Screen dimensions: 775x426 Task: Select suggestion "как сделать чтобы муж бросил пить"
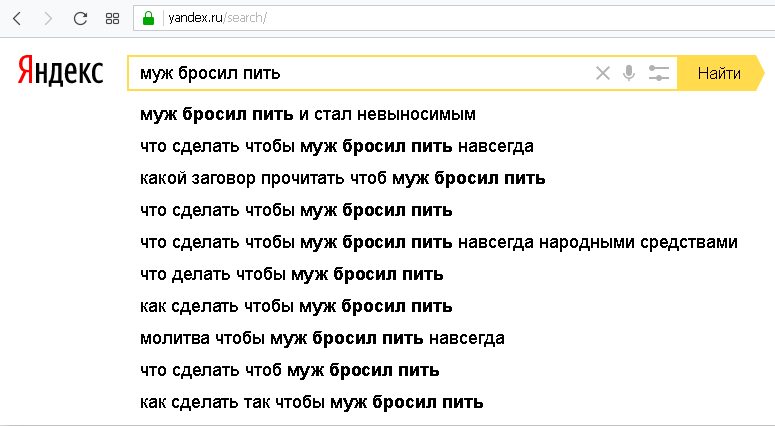[x=296, y=306]
